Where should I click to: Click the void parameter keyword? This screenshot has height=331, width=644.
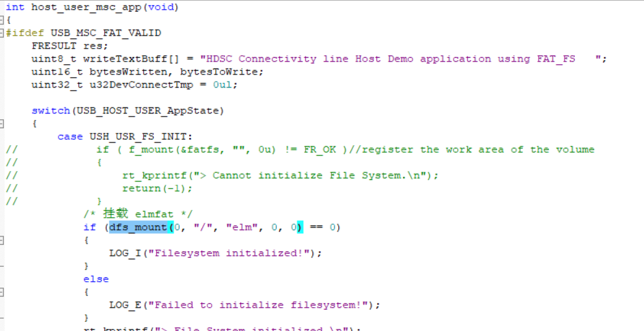click(x=161, y=7)
